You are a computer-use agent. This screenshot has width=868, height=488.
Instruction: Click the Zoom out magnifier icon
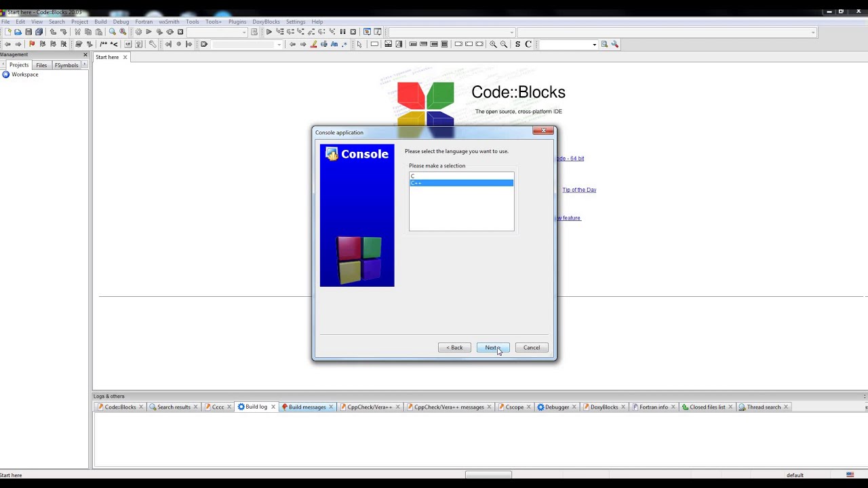tap(503, 44)
